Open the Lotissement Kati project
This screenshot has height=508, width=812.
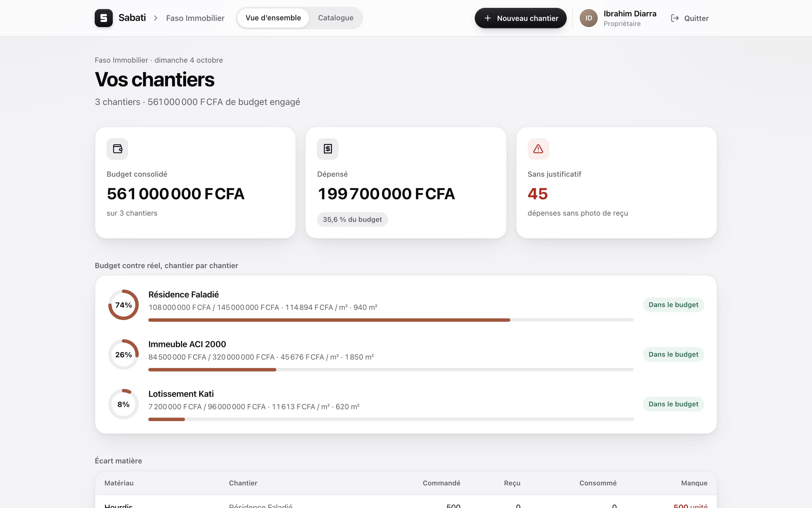181,394
